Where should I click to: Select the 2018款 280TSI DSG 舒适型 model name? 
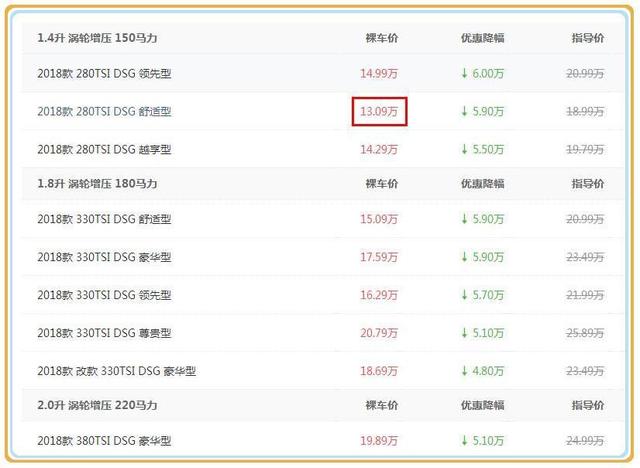[x=104, y=111]
